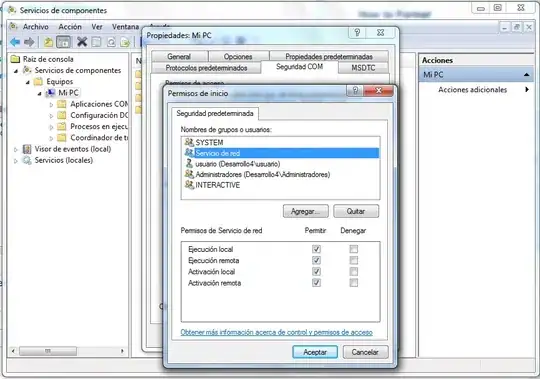Click the INTERACTIVE group icon
Screen dimensions: 540x379
189,185
